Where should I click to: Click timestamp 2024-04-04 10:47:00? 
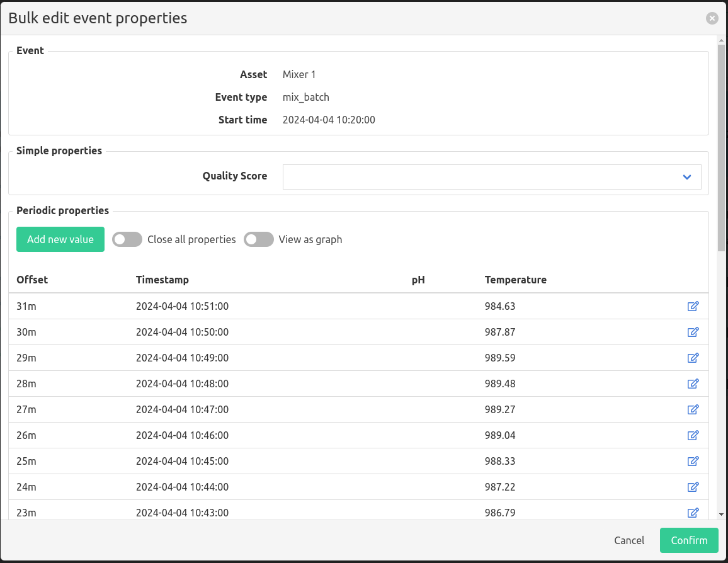pyautogui.click(x=182, y=409)
